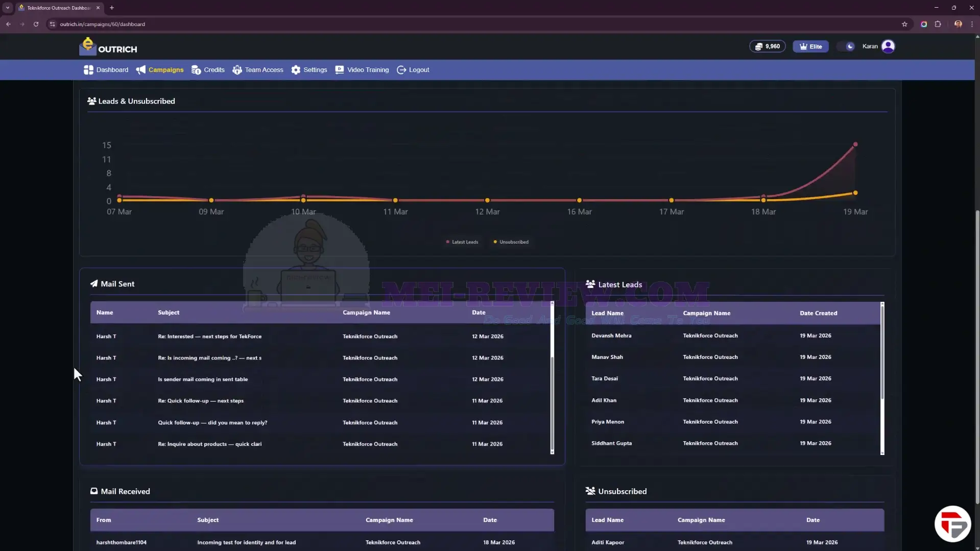Click the Subject column header in Mail Sent
Screen dimensions: 980x551
click(169, 313)
